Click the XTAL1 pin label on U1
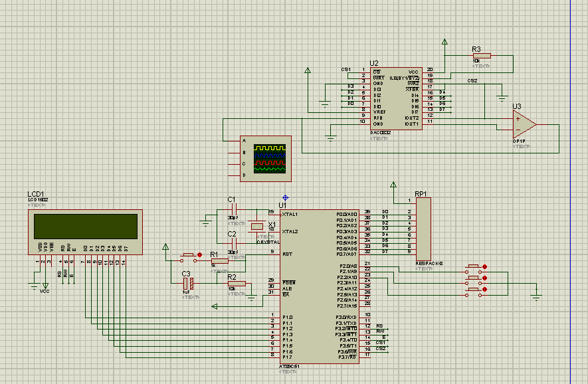The height and width of the screenshot is (384, 588). point(290,215)
